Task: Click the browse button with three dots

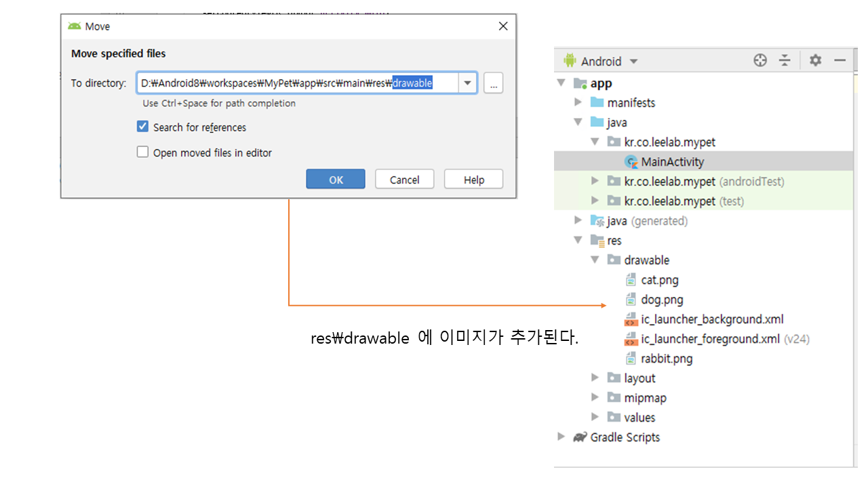Action: (x=493, y=83)
